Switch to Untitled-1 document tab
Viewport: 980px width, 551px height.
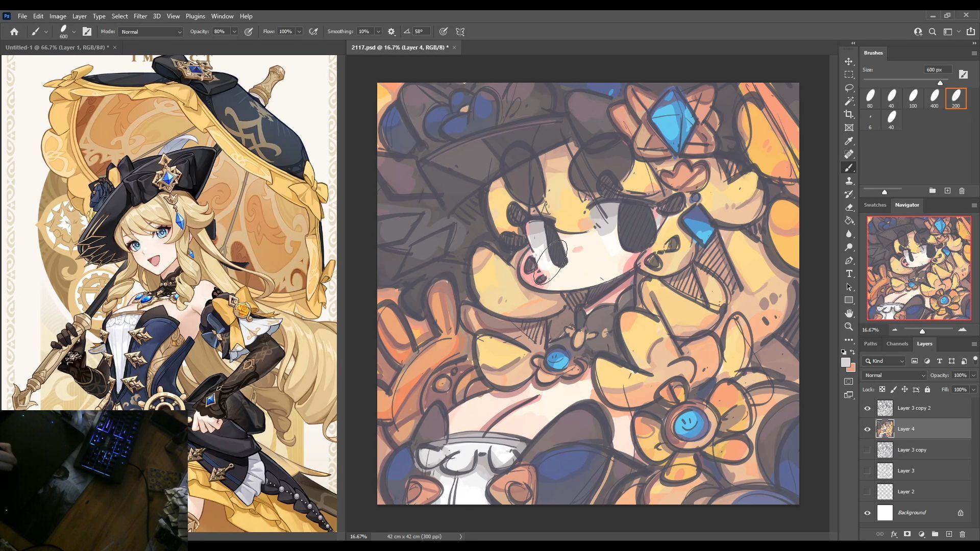pos(56,47)
